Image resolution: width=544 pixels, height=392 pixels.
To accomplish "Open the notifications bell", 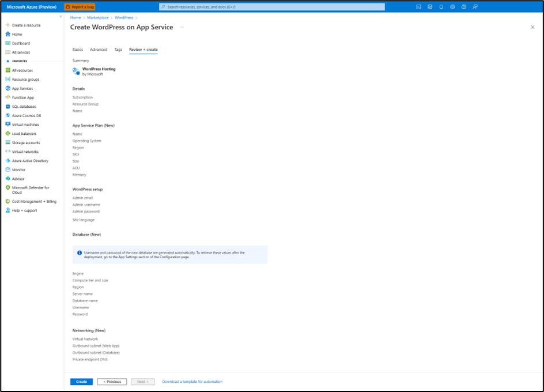I will click(x=441, y=7).
